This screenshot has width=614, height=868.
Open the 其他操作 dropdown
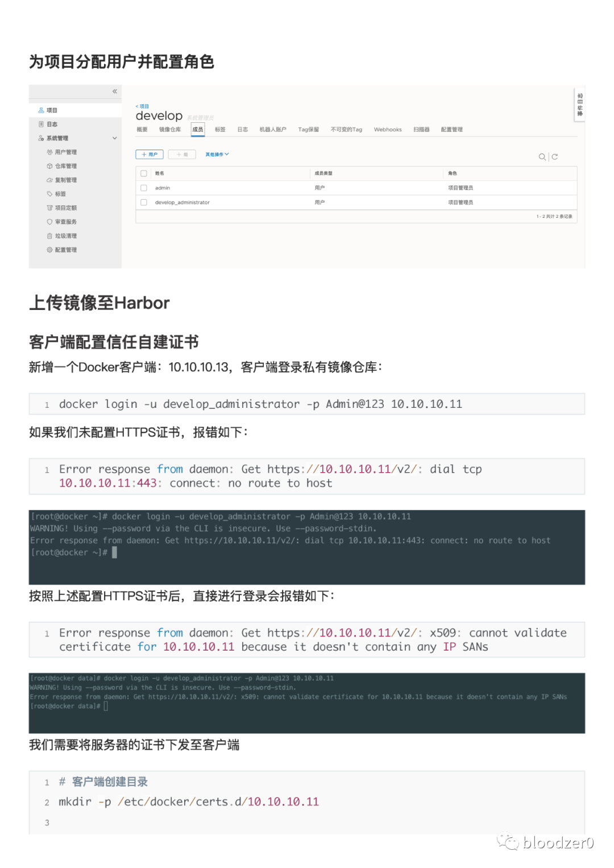(217, 154)
